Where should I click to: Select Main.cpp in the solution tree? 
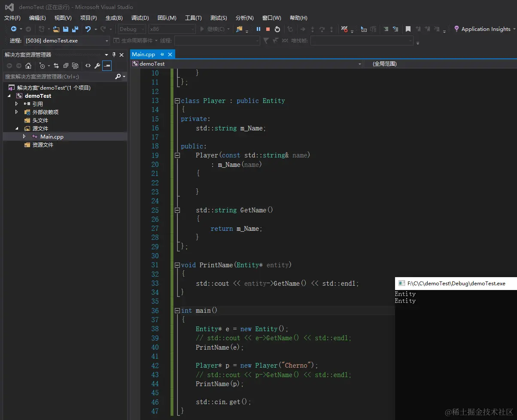[52, 137]
